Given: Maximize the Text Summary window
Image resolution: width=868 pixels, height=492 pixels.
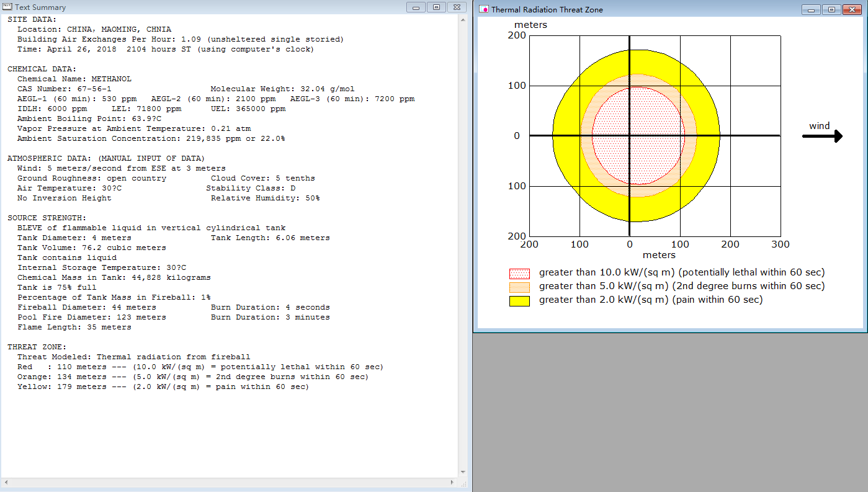Looking at the screenshot, I should 436,7.
